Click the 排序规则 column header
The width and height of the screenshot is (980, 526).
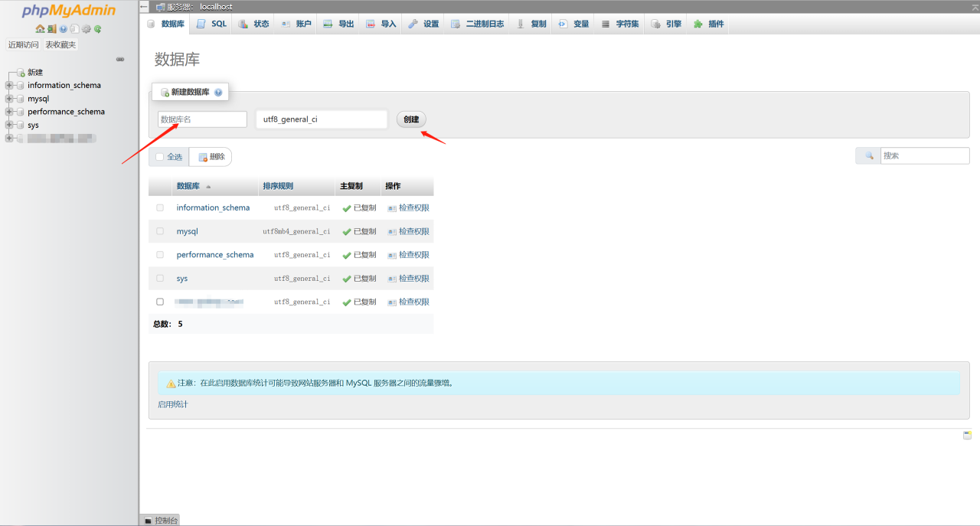click(278, 186)
